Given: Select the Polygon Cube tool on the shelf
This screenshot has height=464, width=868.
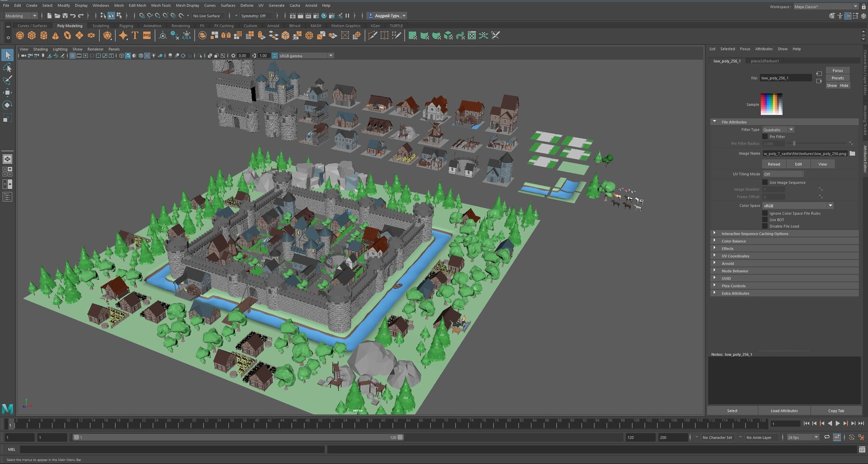Looking at the screenshot, I should [x=32, y=35].
